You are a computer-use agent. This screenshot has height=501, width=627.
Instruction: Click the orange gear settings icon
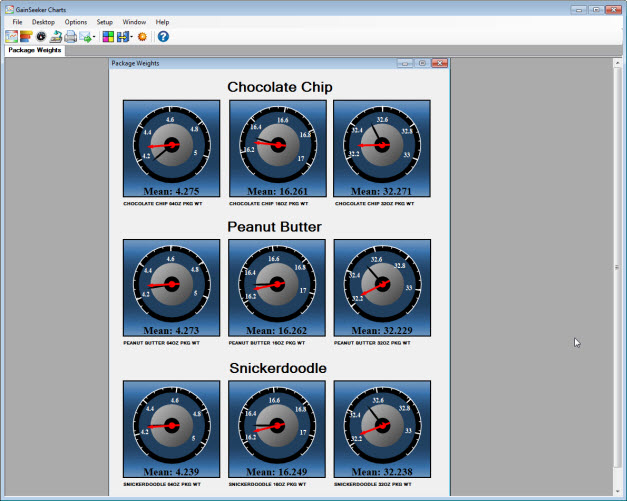pyautogui.click(x=143, y=37)
